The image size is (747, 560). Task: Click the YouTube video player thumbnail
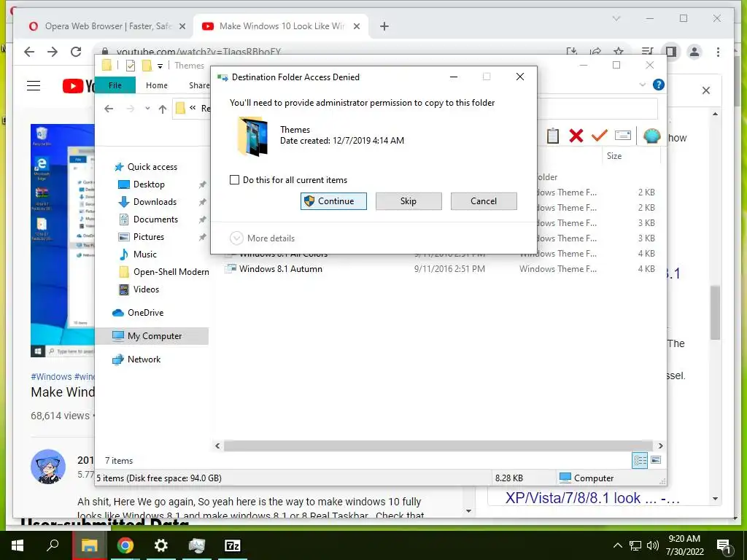coord(63,241)
